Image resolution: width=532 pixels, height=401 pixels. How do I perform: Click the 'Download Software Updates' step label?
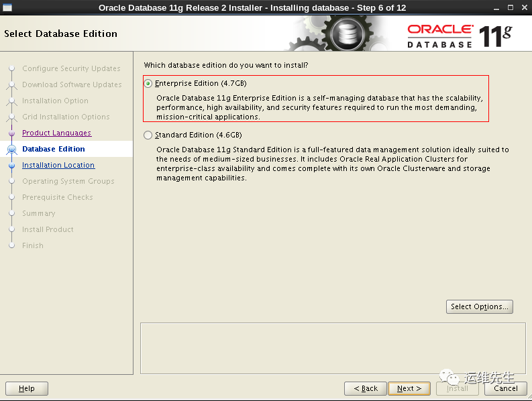(x=72, y=84)
